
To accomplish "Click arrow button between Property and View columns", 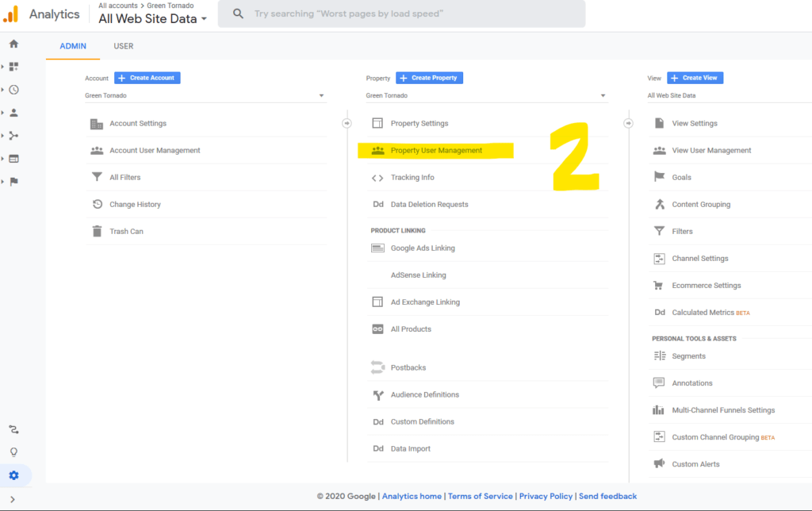I will point(628,123).
